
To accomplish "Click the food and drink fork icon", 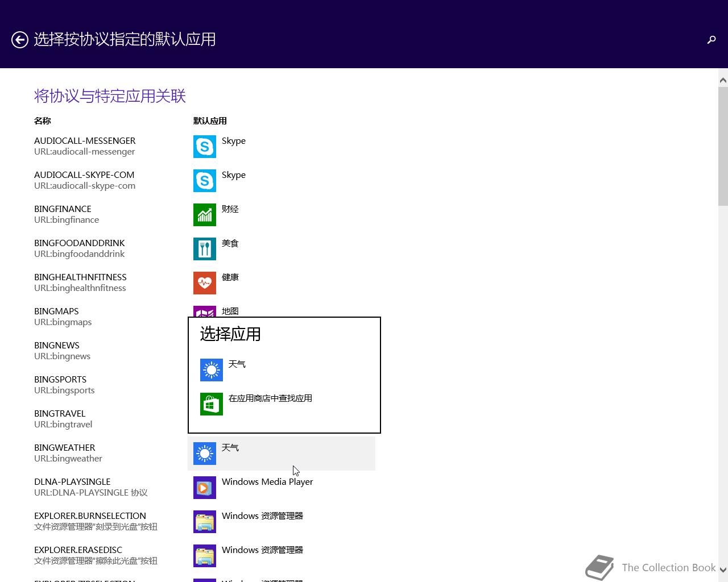I will [205, 249].
